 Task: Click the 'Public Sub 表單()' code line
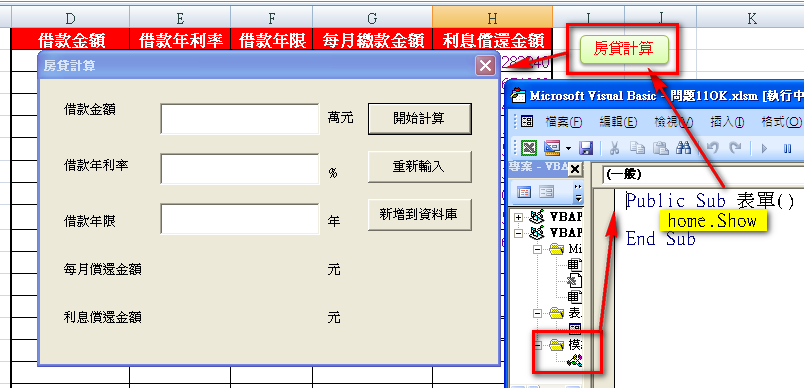tap(710, 201)
